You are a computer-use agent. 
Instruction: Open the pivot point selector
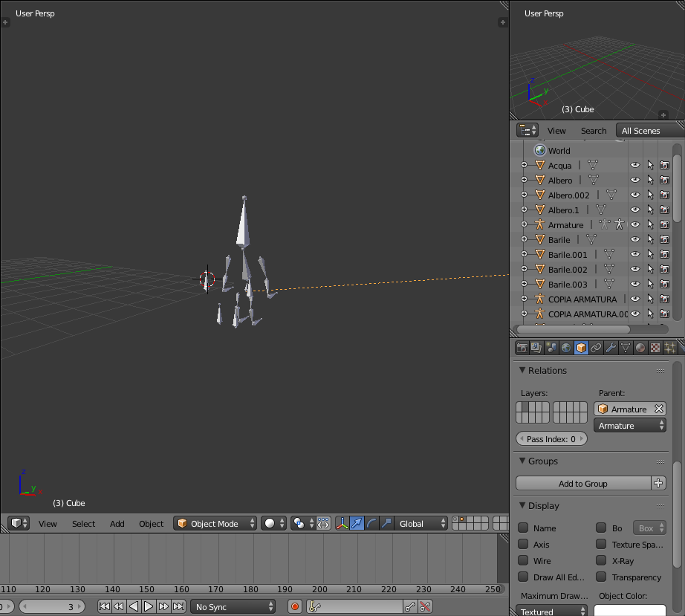pos(302,523)
